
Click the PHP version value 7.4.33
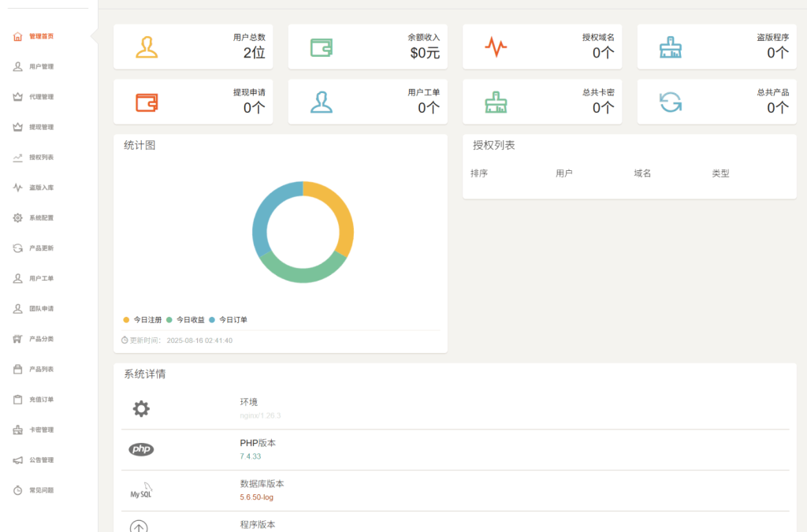(x=251, y=456)
